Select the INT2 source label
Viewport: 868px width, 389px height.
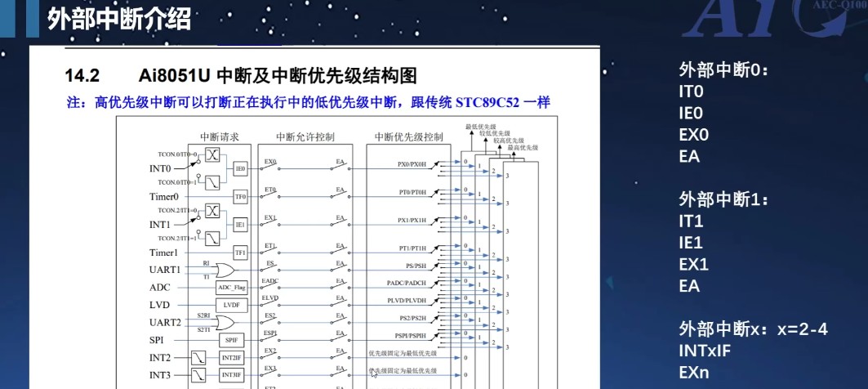coord(161,358)
